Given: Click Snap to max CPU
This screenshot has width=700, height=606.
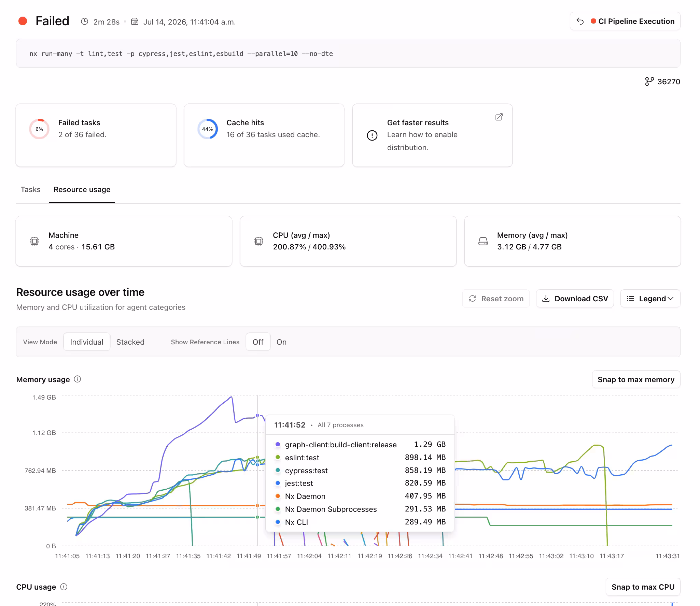Looking at the screenshot, I should point(643,587).
